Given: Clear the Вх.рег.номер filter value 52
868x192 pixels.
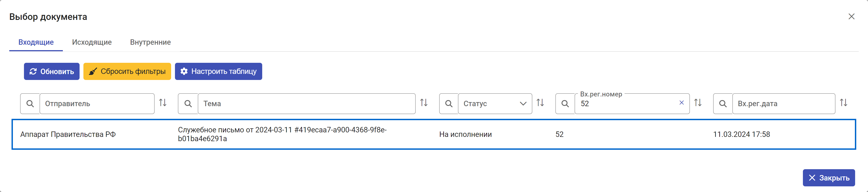Looking at the screenshot, I should click(682, 102).
